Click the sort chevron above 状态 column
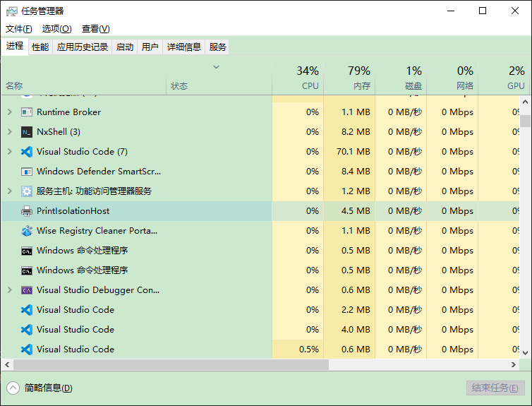 216,67
